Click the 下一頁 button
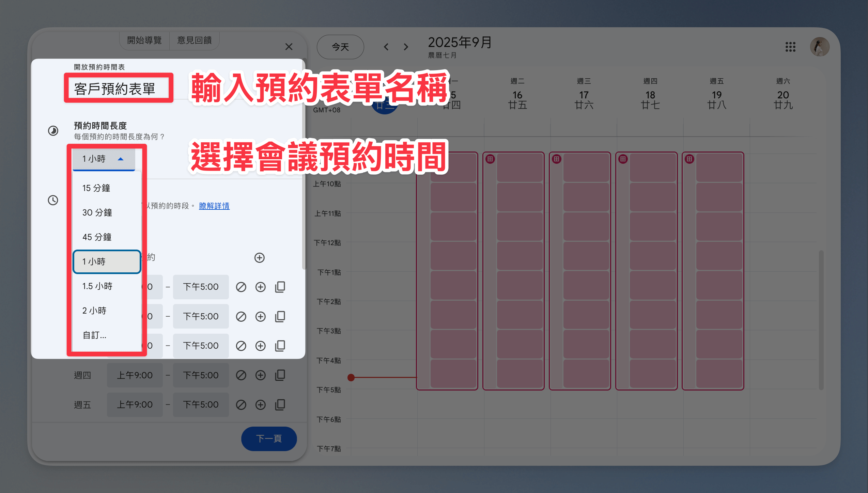The height and width of the screenshot is (493, 868). tap(269, 439)
